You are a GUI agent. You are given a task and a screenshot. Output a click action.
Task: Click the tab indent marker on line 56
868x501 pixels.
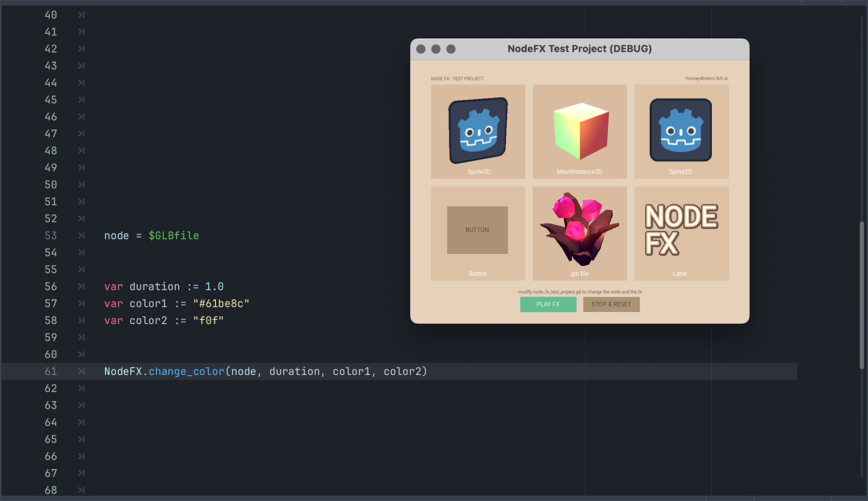click(82, 287)
